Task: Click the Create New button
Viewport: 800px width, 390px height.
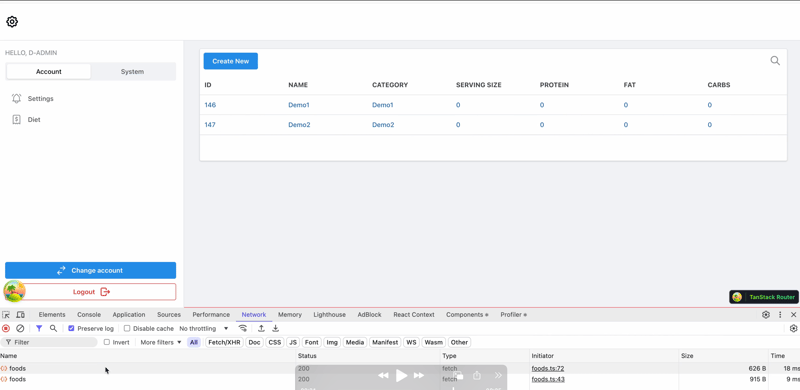Action: pos(231,61)
